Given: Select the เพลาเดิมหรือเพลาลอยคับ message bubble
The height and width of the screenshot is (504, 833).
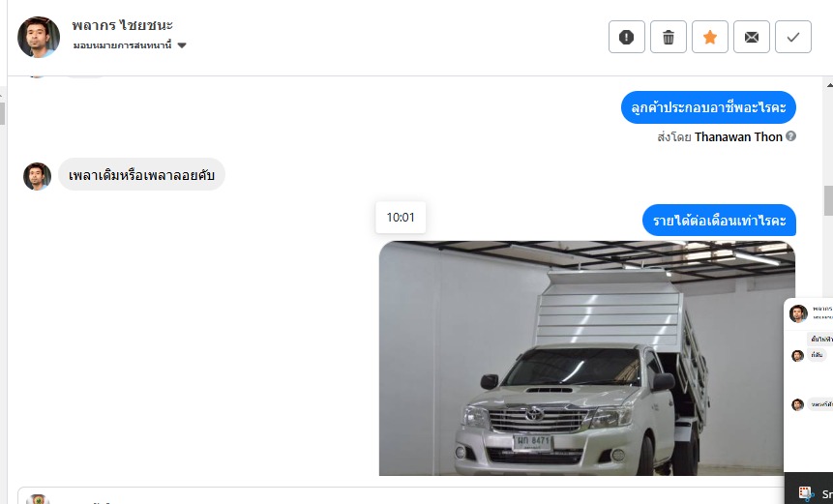Looking at the screenshot, I should click(141, 175).
